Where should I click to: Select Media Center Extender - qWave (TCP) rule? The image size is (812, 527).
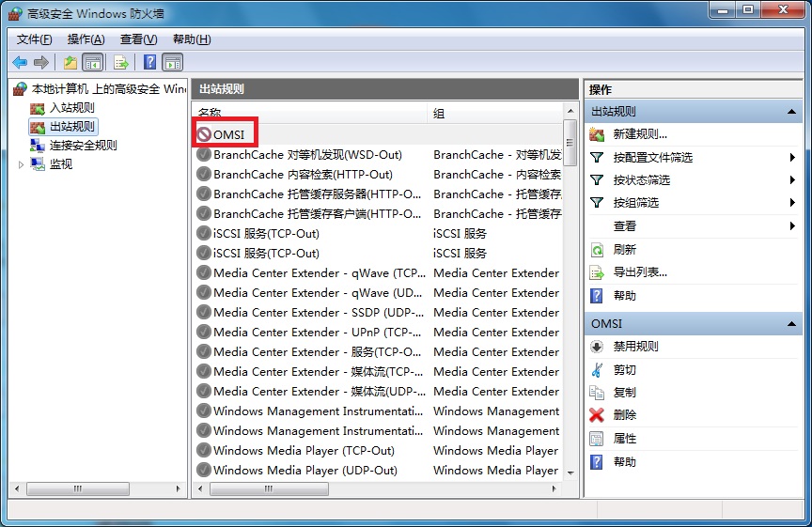point(319,272)
